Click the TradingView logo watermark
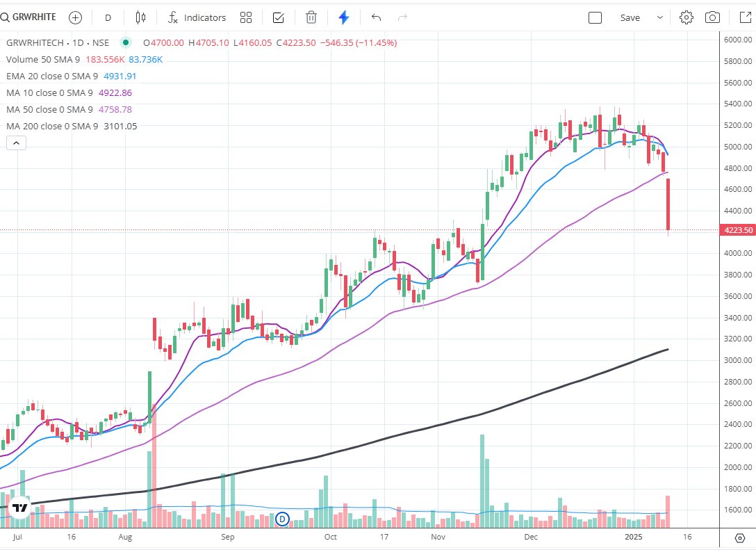The width and height of the screenshot is (756, 550). pos(19,510)
